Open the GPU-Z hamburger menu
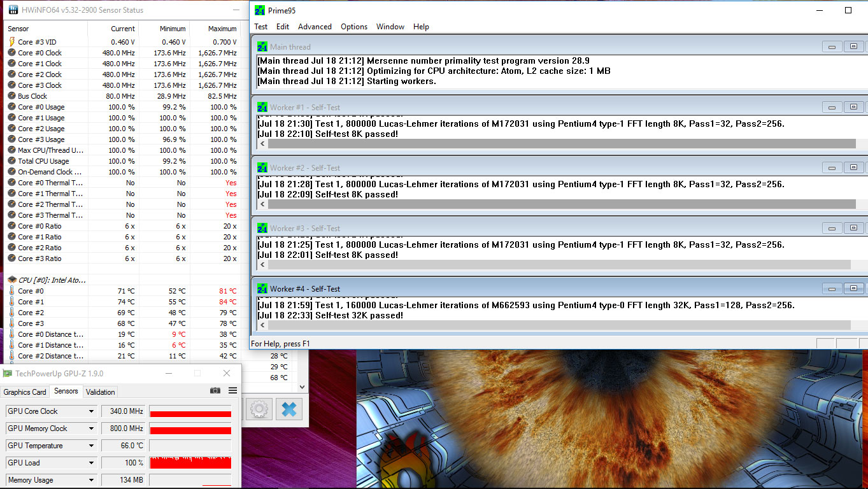Viewport: 868px width, 489px height. coord(232,390)
